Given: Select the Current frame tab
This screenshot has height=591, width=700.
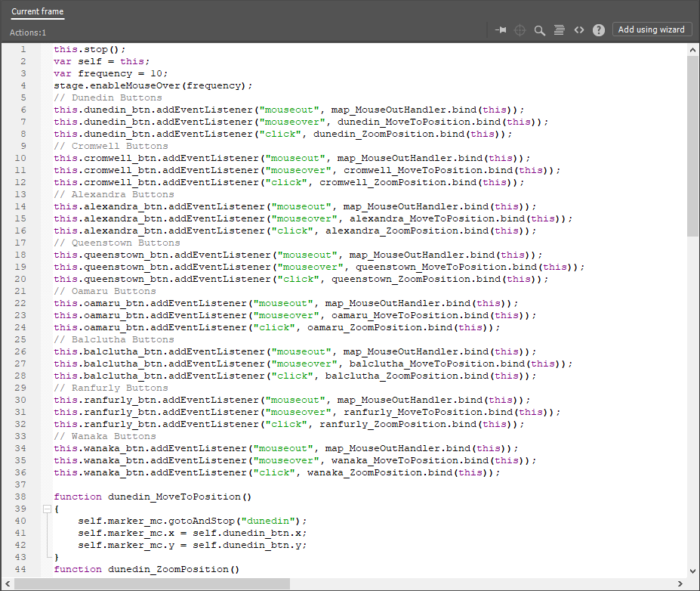Looking at the screenshot, I should pyautogui.click(x=38, y=12).
